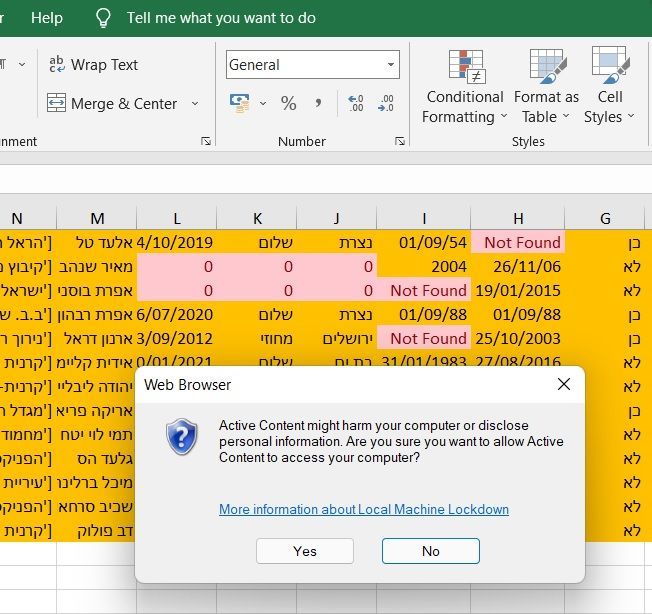Apply Comma Style formatting
This screenshot has width=652, height=614.
[x=318, y=103]
